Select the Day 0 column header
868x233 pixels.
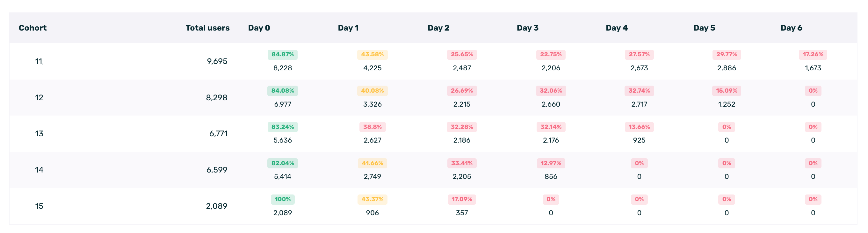[259, 28]
